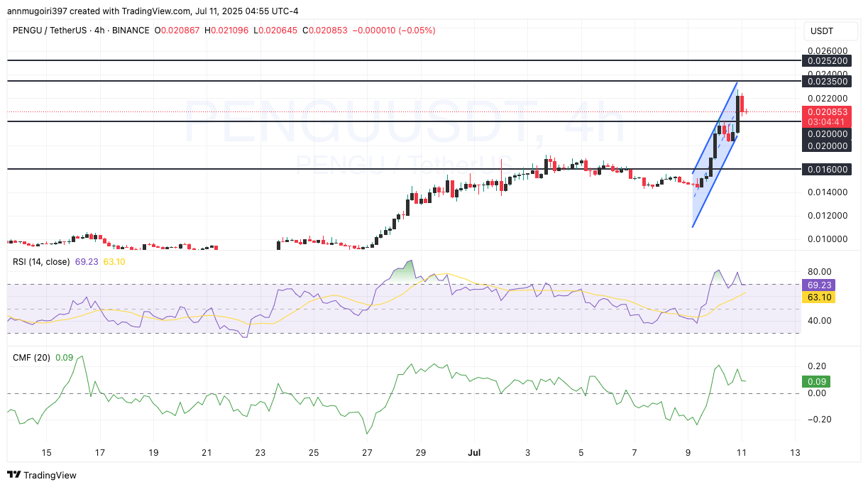Click the Jul date label on the time axis
The image size is (868, 487).
coord(473,452)
